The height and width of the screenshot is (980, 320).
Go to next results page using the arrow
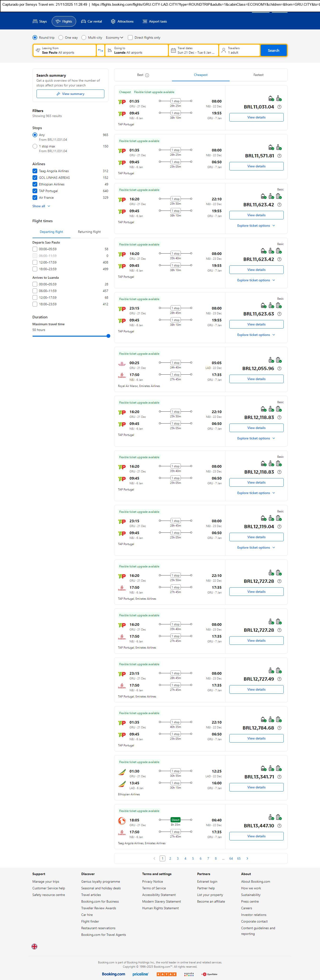pyautogui.click(x=247, y=858)
